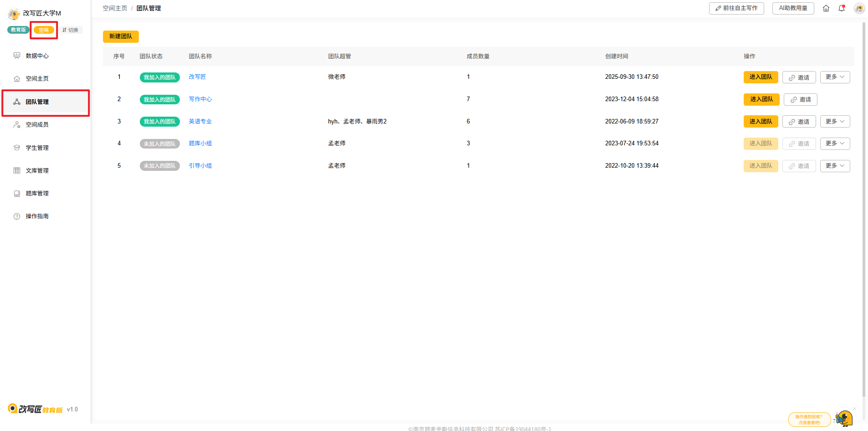Click 进入团队 for 英语专业 row
The image size is (868, 431).
(x=761, y=122)
